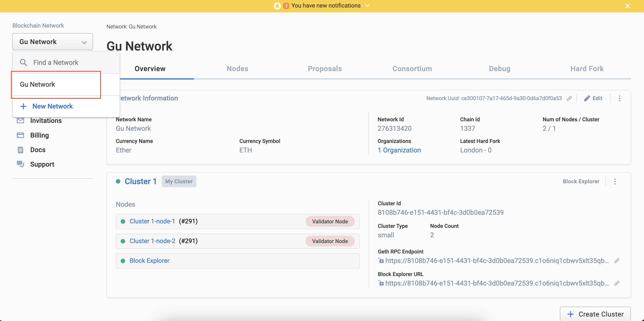Click New Network option
This screenshot has height=321, width=644.
(53, 106)
